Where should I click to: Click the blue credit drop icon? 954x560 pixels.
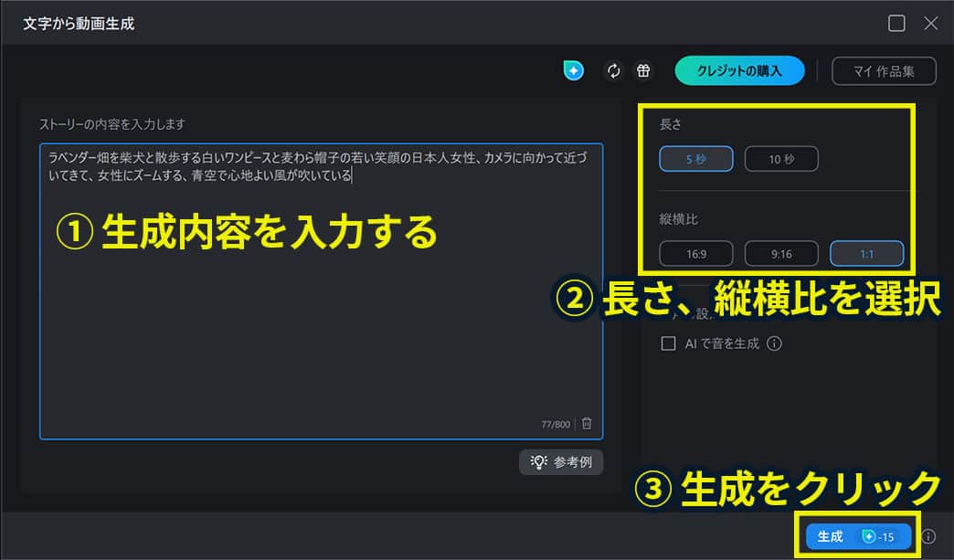tap(573, 70)
